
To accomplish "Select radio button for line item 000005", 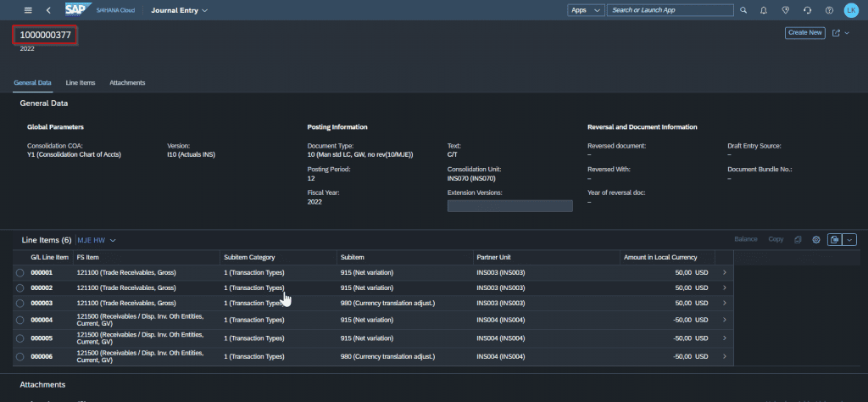I will [20, 338].
